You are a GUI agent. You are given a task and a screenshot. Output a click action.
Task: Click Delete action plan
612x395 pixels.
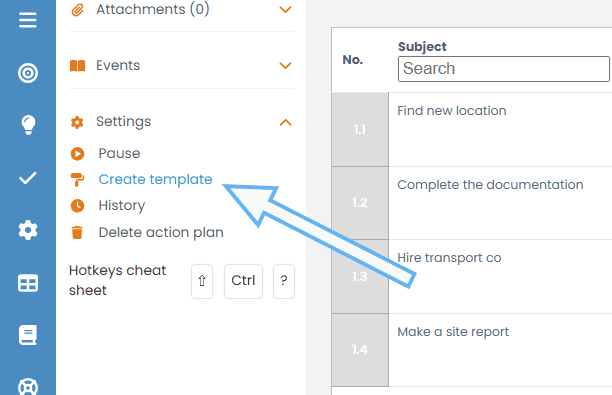click(x=161, y=232)
